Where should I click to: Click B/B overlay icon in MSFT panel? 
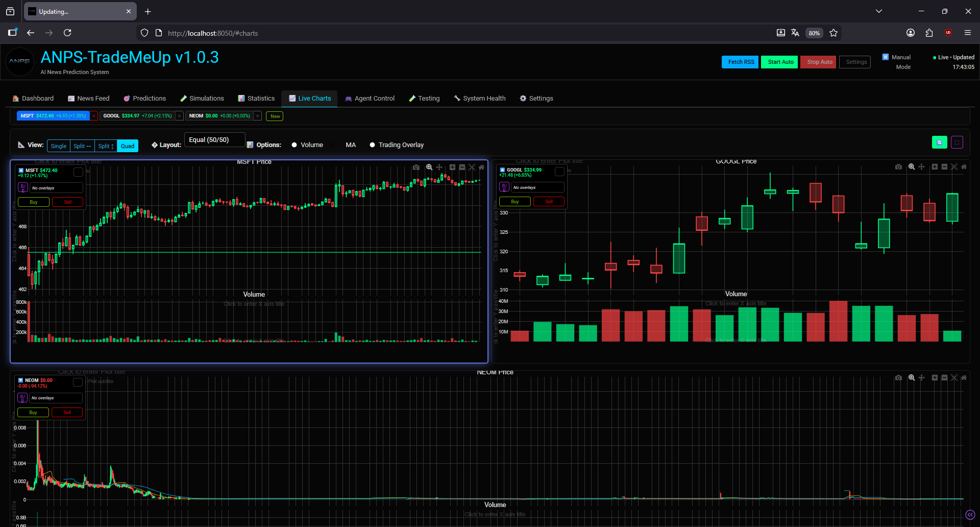click(23, 188)
